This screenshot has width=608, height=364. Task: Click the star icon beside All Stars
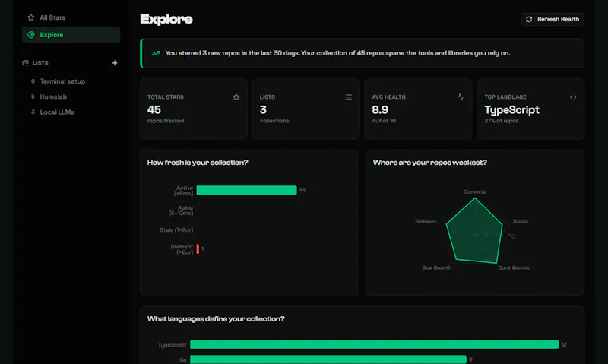tap(31, 17)
